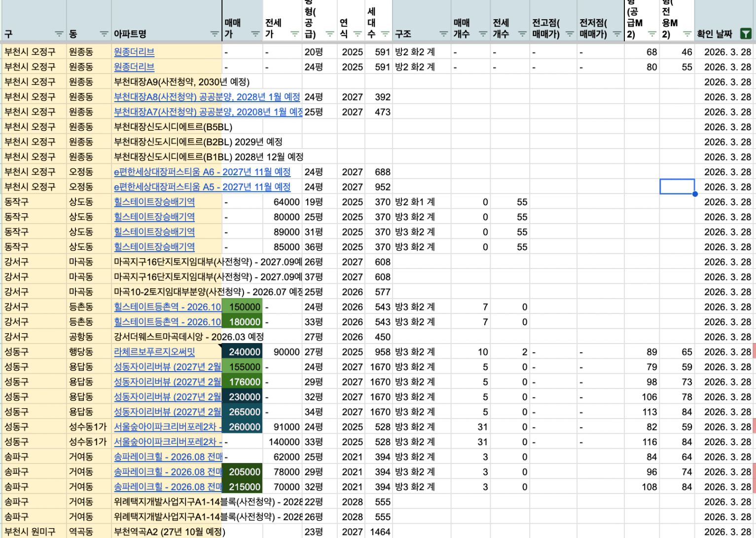The width and height of the screenshot is (756, 538).
Task: Click the 전세가 column filter icon
Action: [x=294, y=34]
